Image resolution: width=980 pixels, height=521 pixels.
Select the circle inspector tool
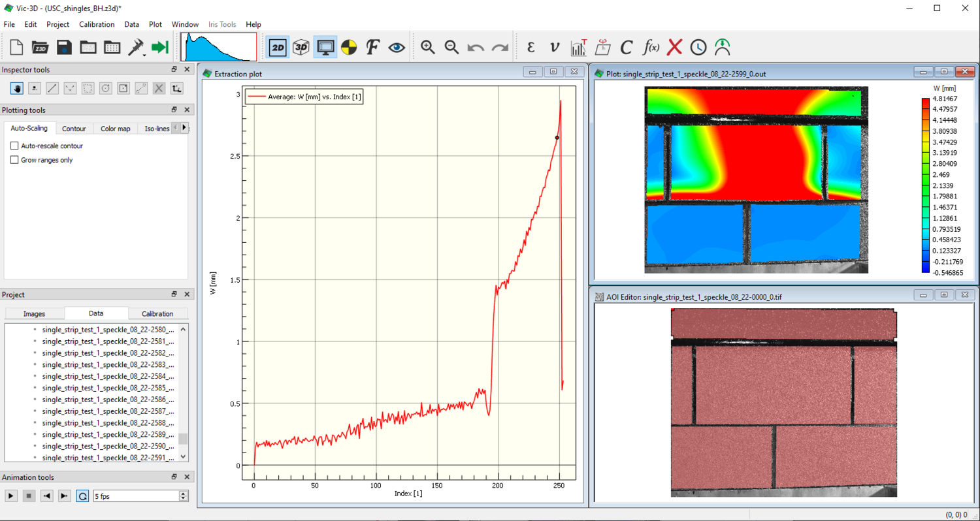click(x=105, y=88)
